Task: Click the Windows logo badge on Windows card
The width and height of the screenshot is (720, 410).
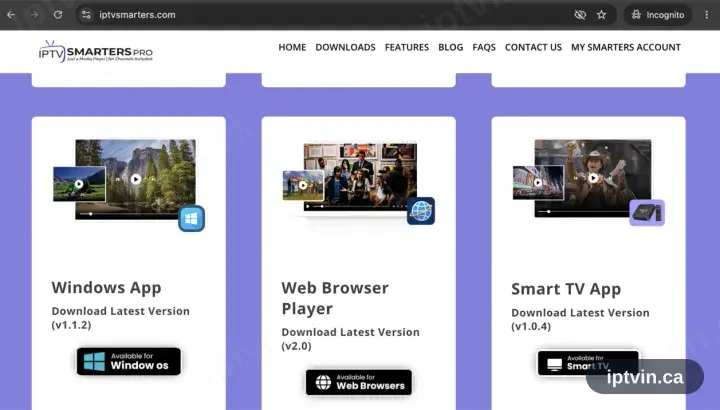Action: click(191, 219)
